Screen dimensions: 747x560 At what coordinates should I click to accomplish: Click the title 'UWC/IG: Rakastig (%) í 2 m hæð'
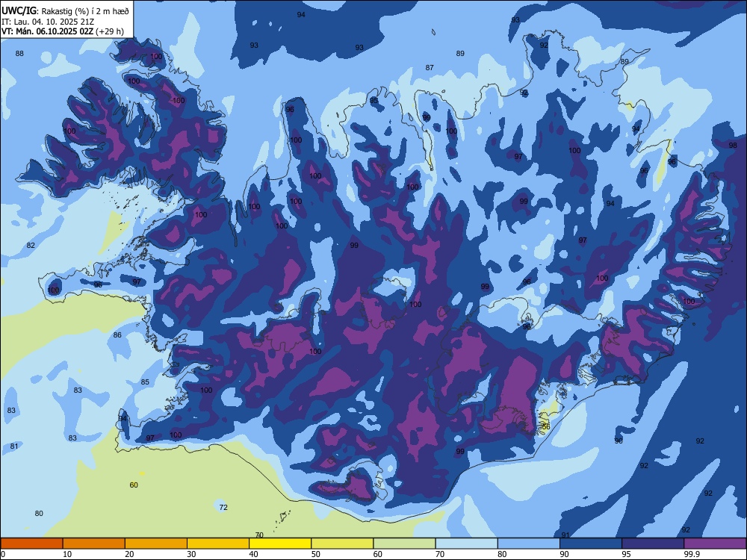(65, 11)
